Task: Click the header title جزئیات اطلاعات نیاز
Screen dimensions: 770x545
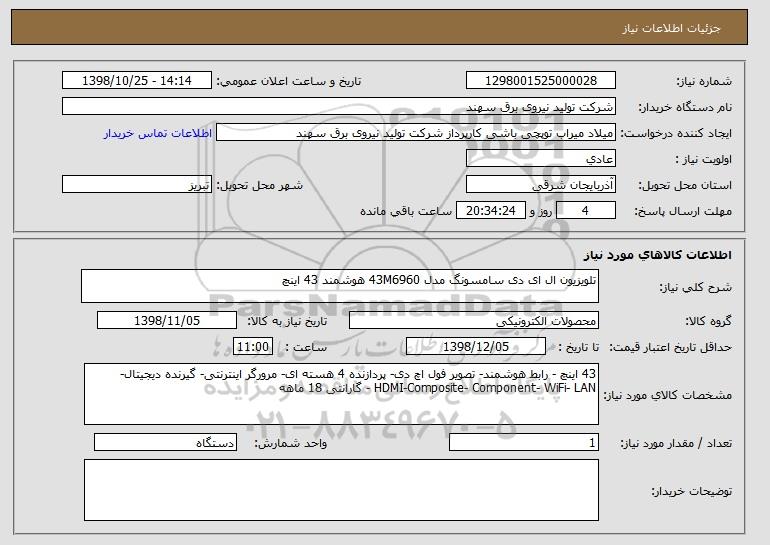Action: click(x=671, y=28)
